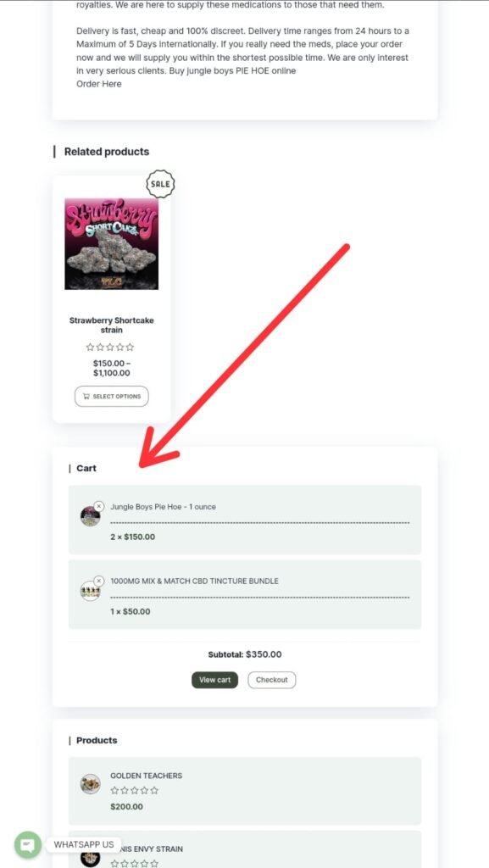
Task: Open the 1000MG Mix & Match CBD link
Action: 194,581
